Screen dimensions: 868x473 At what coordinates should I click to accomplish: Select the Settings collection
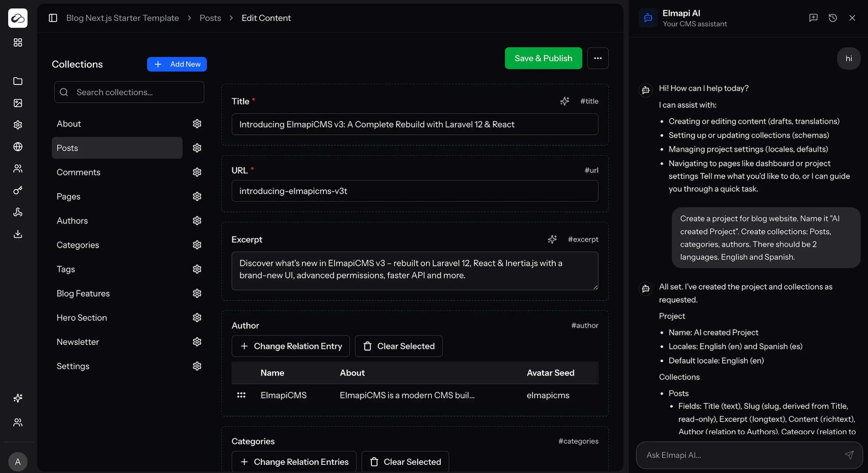(117, 366)
